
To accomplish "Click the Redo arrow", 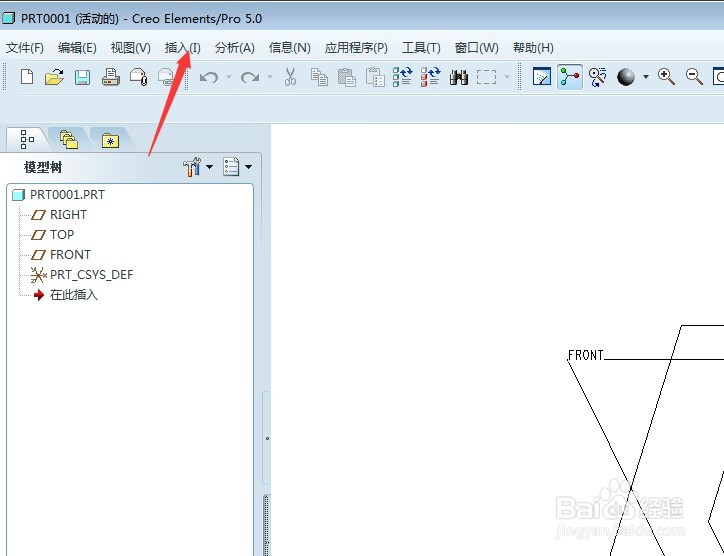I will [250, 77].
